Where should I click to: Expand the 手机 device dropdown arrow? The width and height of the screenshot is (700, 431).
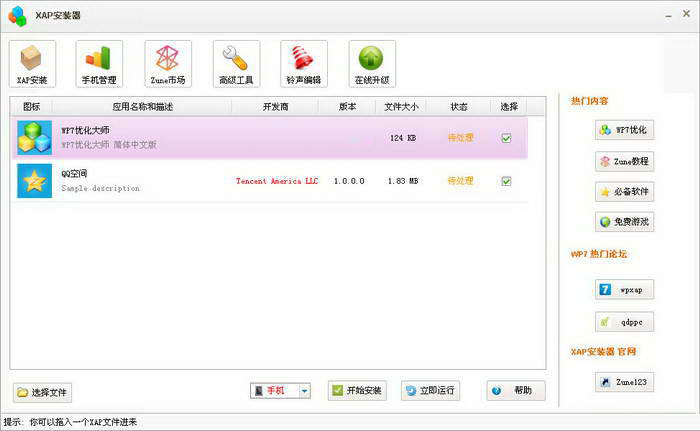tap(304, 391)
